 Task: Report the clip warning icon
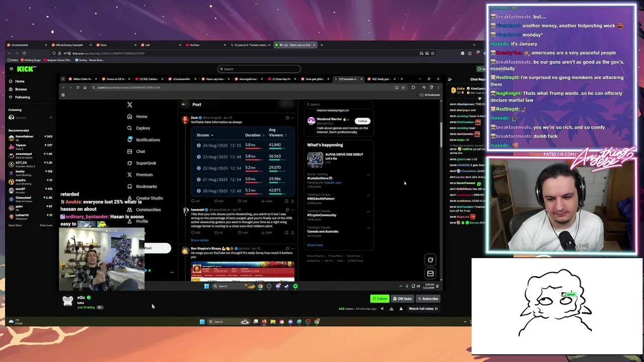click(x=401, y=309)
